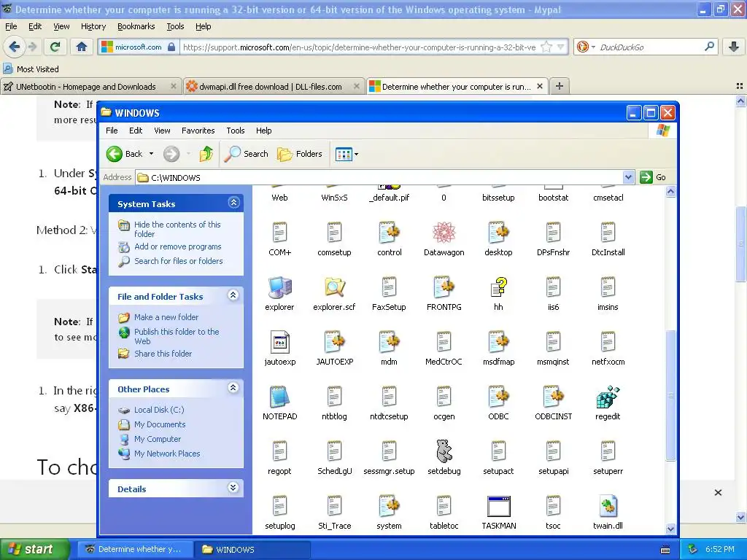Click the Windows start button
Image resolution: width=747 pixels, height=560 pixels.
click(35, 549)
